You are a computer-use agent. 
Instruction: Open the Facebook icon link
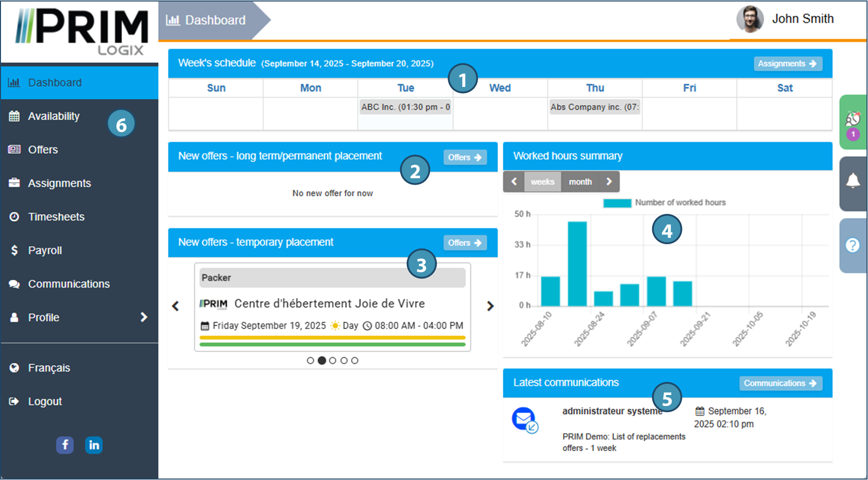coord(65,445)
